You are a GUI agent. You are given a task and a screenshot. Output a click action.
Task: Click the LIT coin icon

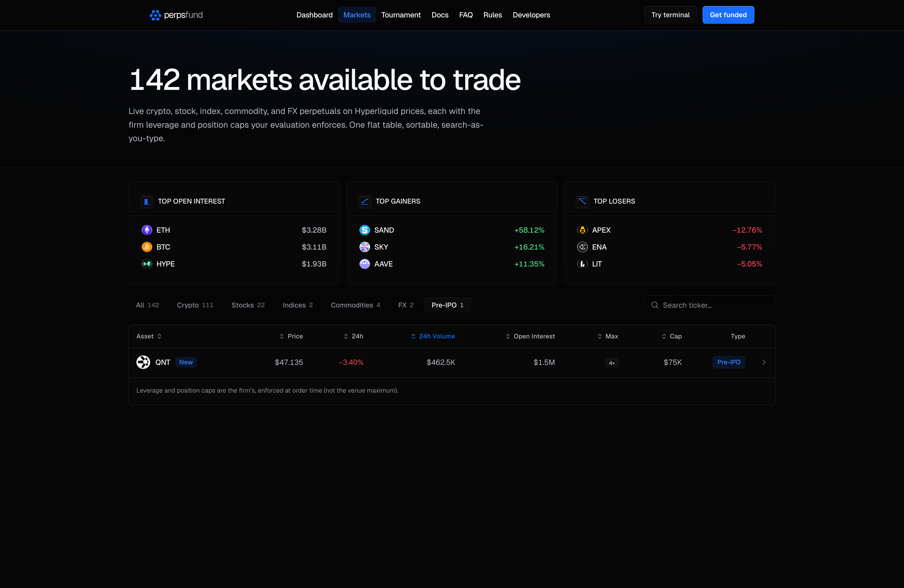click(x=582, y=264)
